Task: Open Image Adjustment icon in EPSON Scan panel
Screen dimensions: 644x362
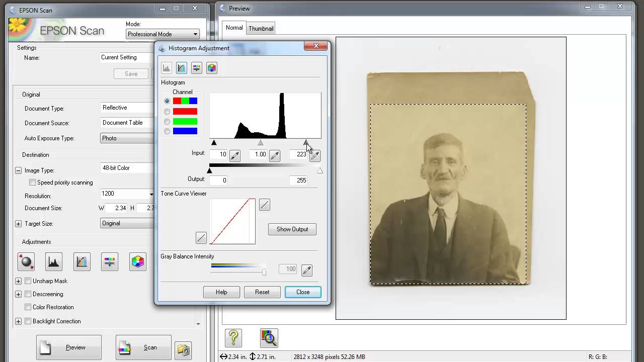Action: tap(110, 261)
